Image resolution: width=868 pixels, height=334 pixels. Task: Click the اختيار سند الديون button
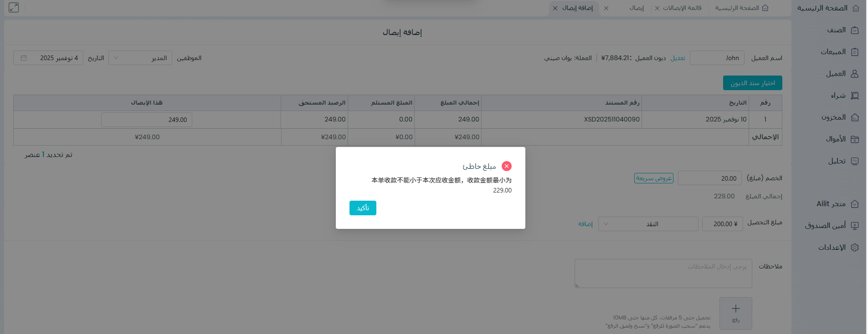click(752, 83)
